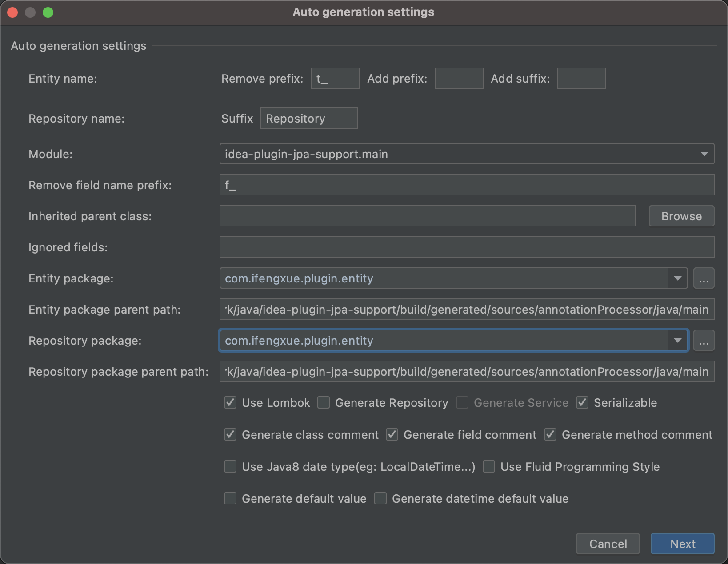
Task: Click Browse for inherited parent class
Action: (681, 216)
